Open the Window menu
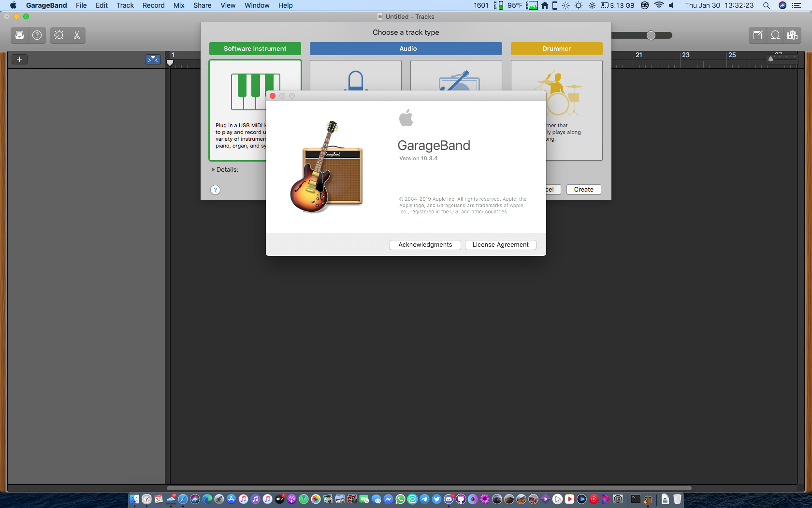812x508 pixels. pyautogui.click(x=257, y=5)
